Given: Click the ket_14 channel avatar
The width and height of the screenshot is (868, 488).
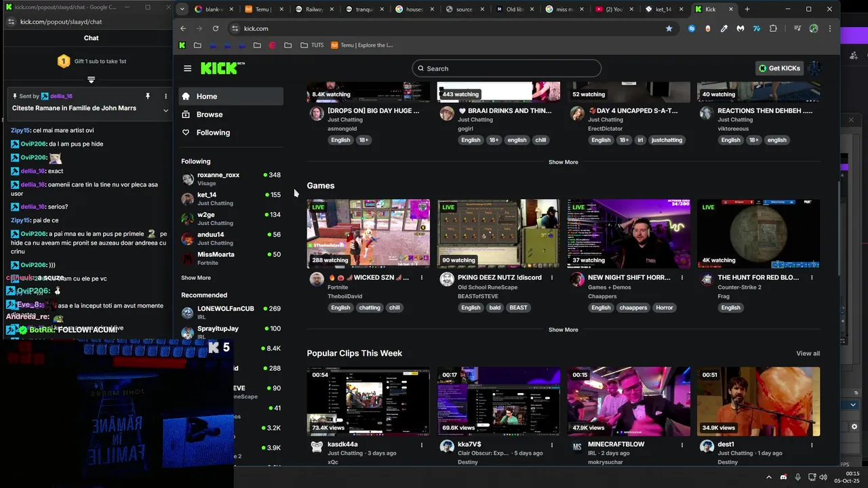Looking at the screenshot, I should pos(187,199).
